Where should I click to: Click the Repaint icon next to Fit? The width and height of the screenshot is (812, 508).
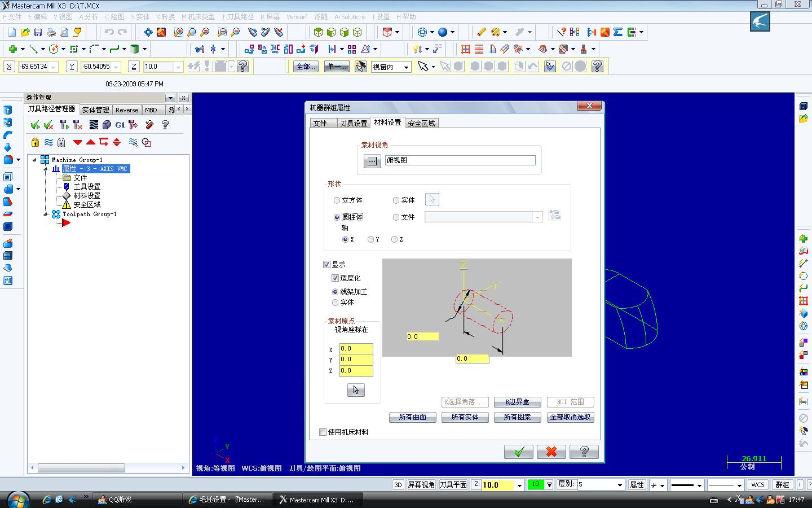(161, 32)
